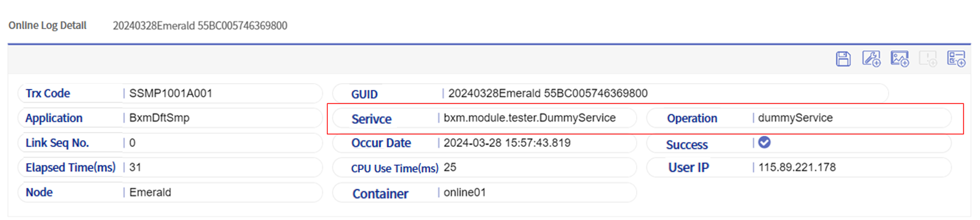980x220 pixels.
Task: Click the Node field showing Emerald
Action: point(150,192)
